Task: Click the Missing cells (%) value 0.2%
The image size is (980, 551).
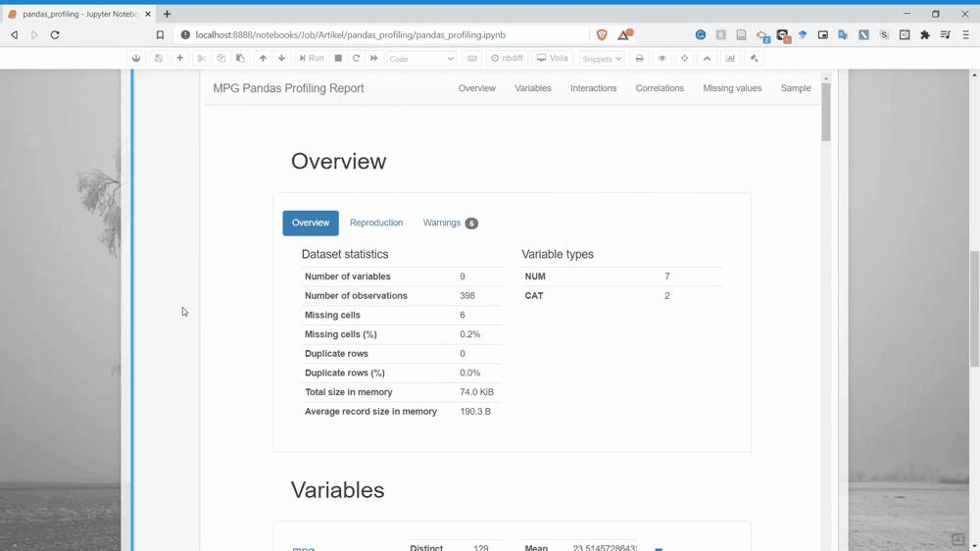Action: click(470, 334)
